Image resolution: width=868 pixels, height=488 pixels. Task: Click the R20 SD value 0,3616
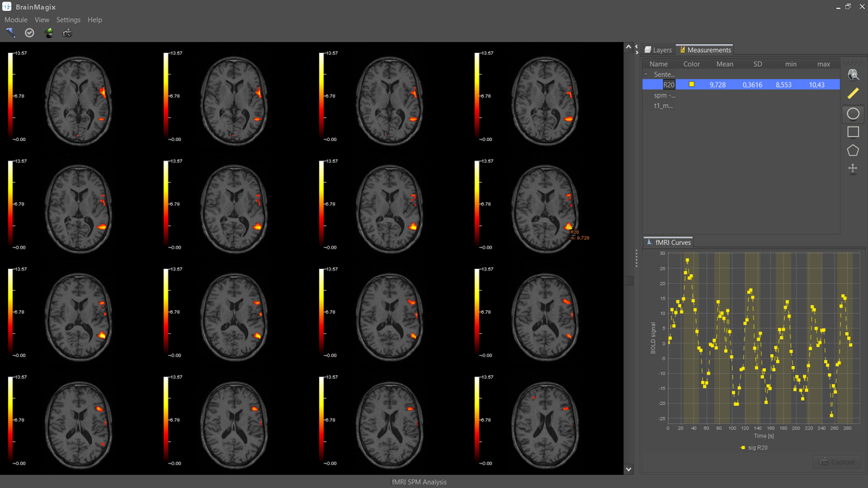pyautogui.click(x=752, y=85)
